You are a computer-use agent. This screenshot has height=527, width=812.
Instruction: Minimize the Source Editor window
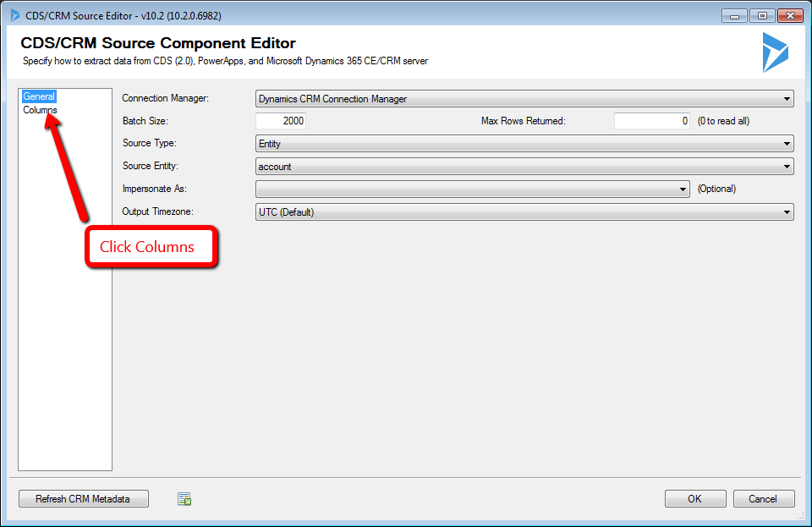(734, 16)
